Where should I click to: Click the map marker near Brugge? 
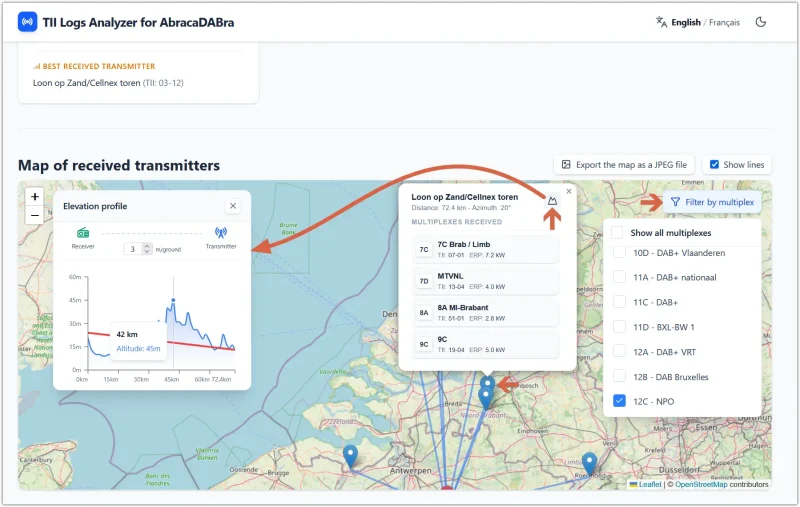click(x=350, y=456)
